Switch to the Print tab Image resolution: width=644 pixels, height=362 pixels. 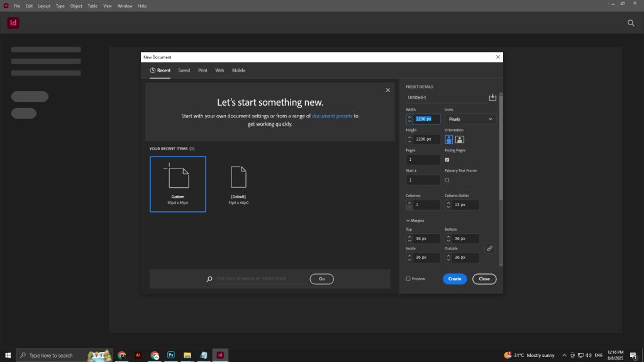pos(203,70)
